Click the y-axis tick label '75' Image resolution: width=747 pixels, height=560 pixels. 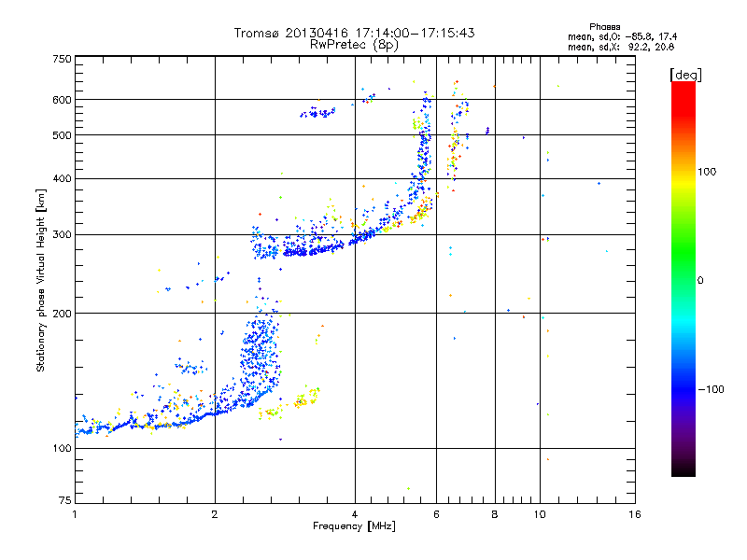tap(65, 500)
